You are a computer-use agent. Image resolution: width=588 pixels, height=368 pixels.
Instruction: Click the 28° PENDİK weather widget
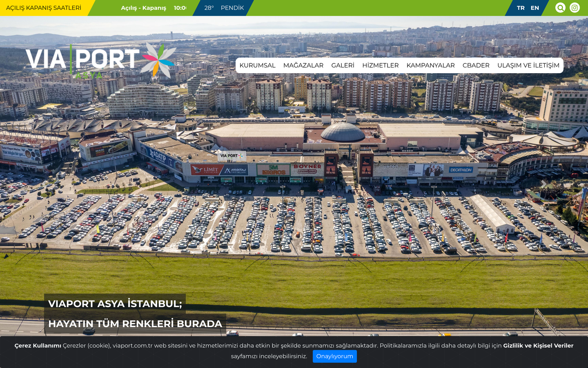click(x=224, y=8)
